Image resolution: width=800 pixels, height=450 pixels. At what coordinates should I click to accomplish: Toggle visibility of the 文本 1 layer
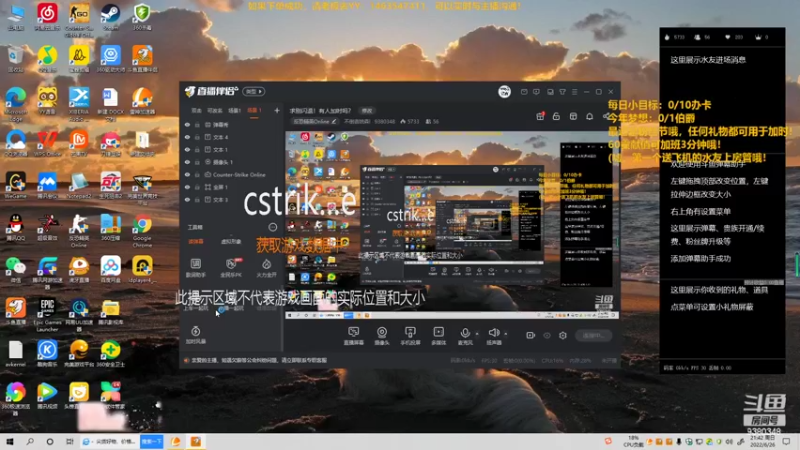tap(187, 149)
